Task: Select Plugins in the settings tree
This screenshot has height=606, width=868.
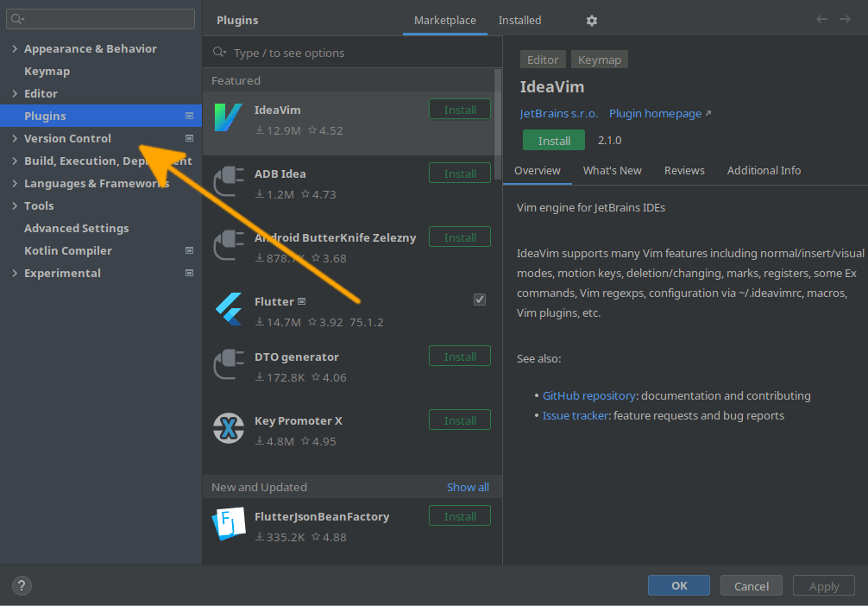Action: [x=101, y=116]
